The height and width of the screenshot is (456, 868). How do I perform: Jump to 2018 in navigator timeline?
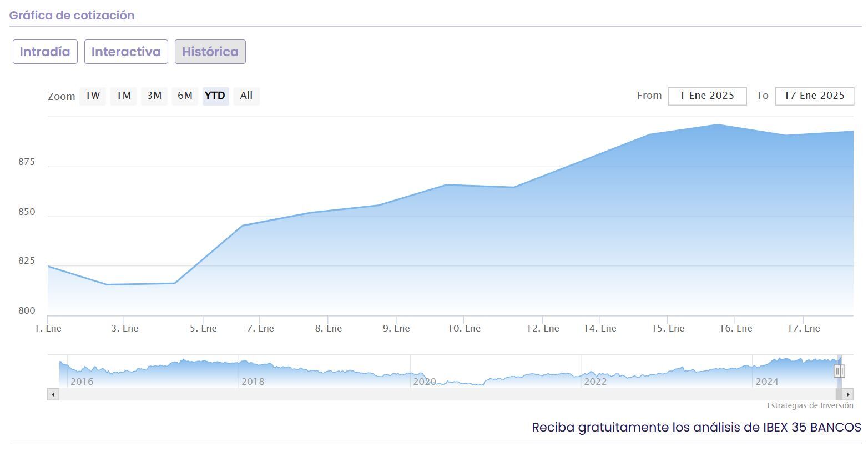253,382
